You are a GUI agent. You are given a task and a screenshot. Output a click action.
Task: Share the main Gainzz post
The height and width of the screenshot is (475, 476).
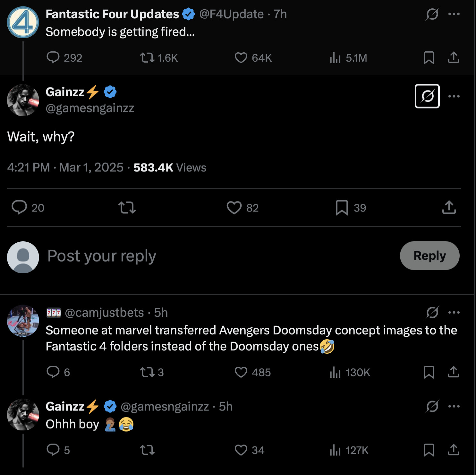click(x=449, y=207)
